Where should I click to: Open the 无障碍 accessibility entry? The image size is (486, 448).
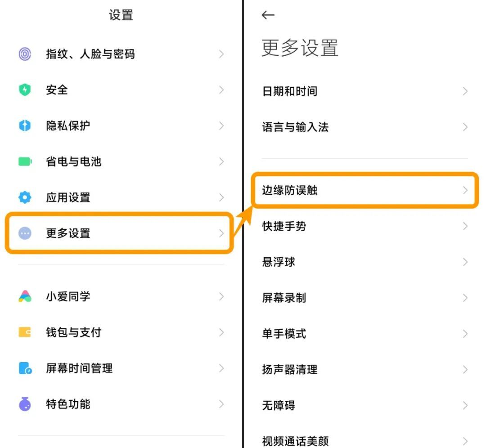[279, 405]
